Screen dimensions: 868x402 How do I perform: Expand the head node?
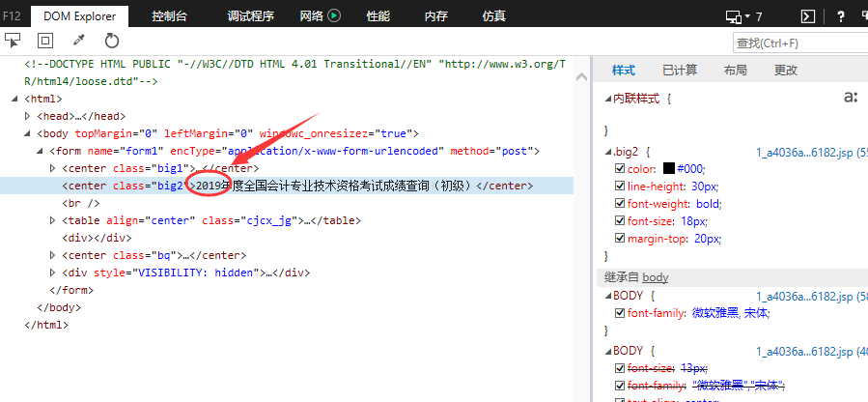28,116
